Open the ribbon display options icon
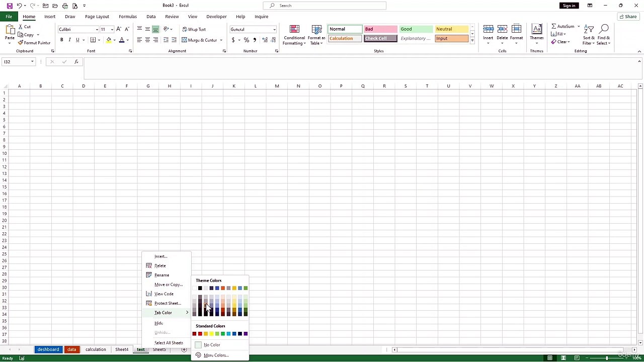 tap(590, 6)
